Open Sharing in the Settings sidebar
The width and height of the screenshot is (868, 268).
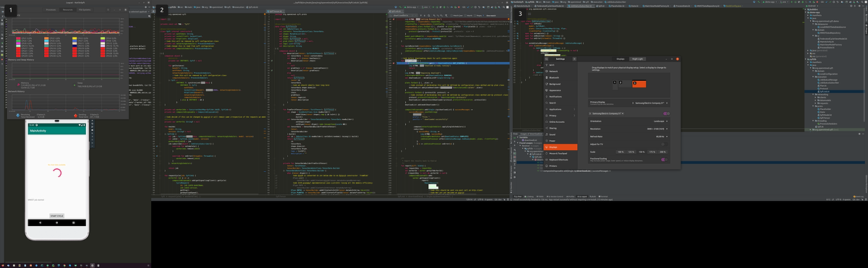(x=561, y=128)
